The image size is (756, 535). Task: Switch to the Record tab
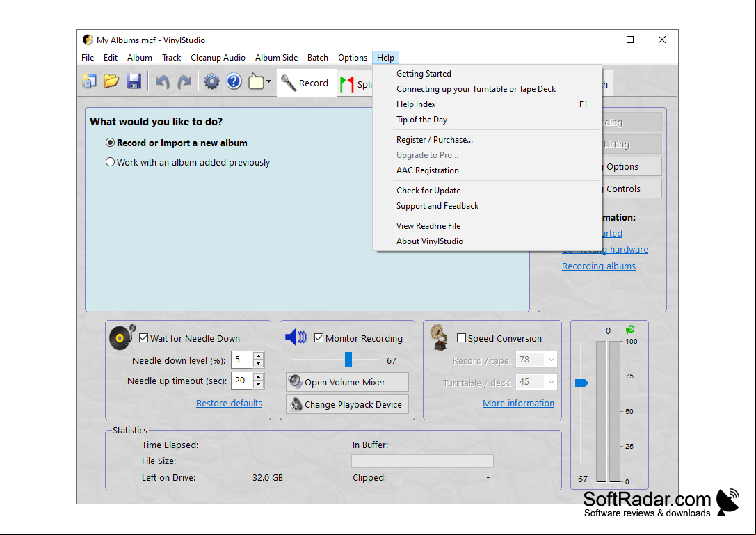[307, 83]
